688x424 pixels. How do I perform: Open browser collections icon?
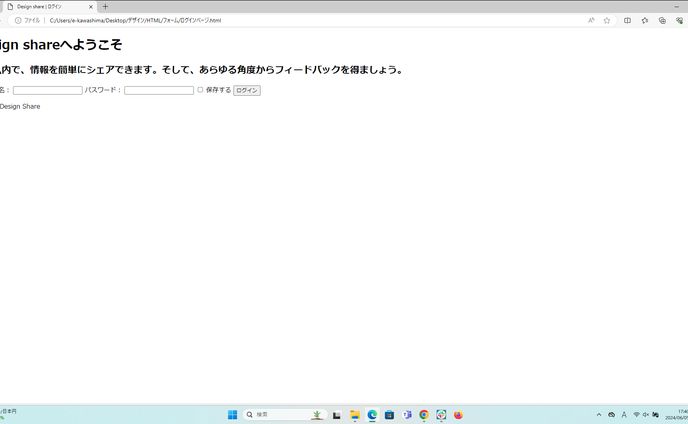(662, 20)
